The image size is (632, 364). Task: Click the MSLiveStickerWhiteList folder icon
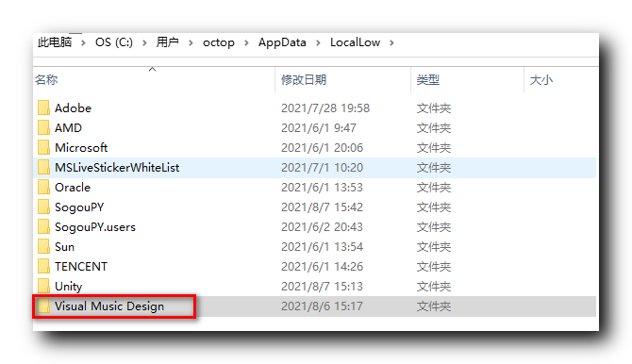pos(43,167)
